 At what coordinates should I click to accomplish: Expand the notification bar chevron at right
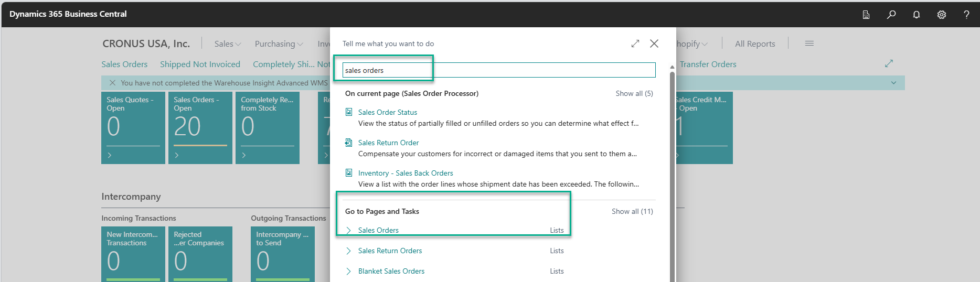click(894, 83)
